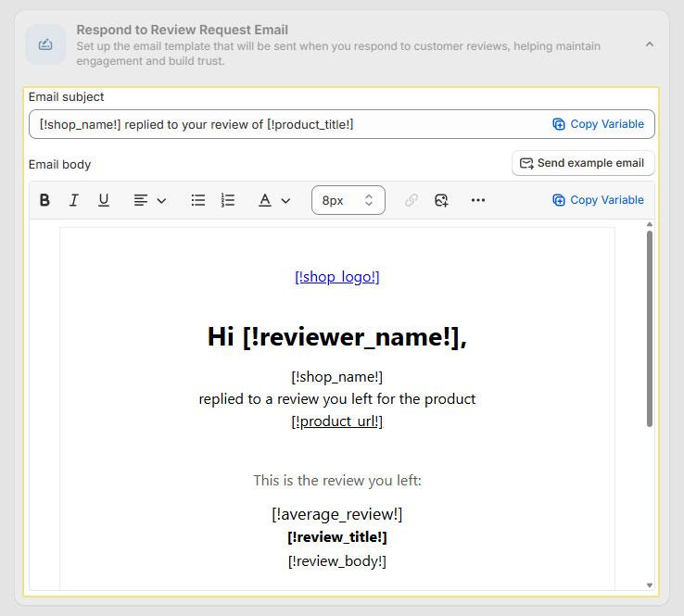Expand the text color dropdown arrow
This screenshot has height=616, width=684.
pos(285,200)
